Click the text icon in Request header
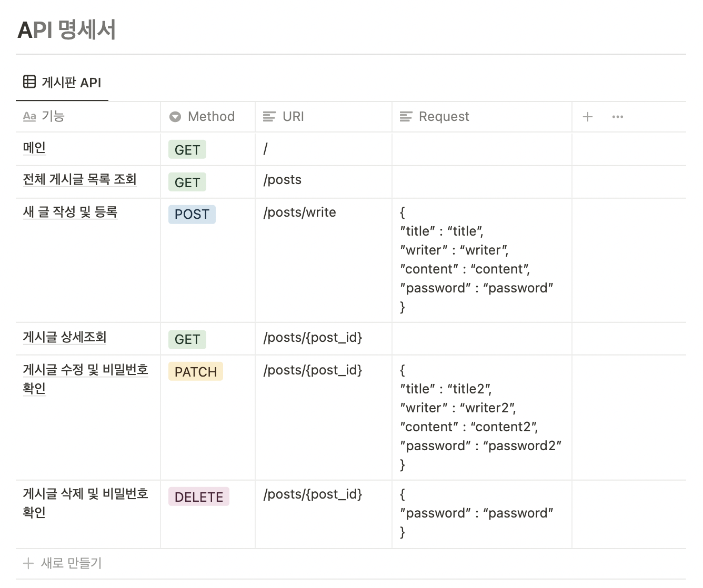 coord(406,117)
